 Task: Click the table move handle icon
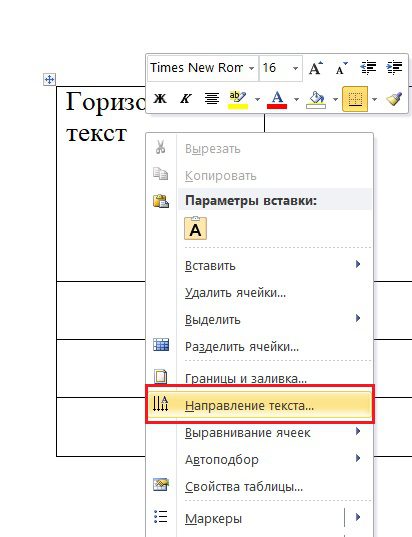pos(49,80)
